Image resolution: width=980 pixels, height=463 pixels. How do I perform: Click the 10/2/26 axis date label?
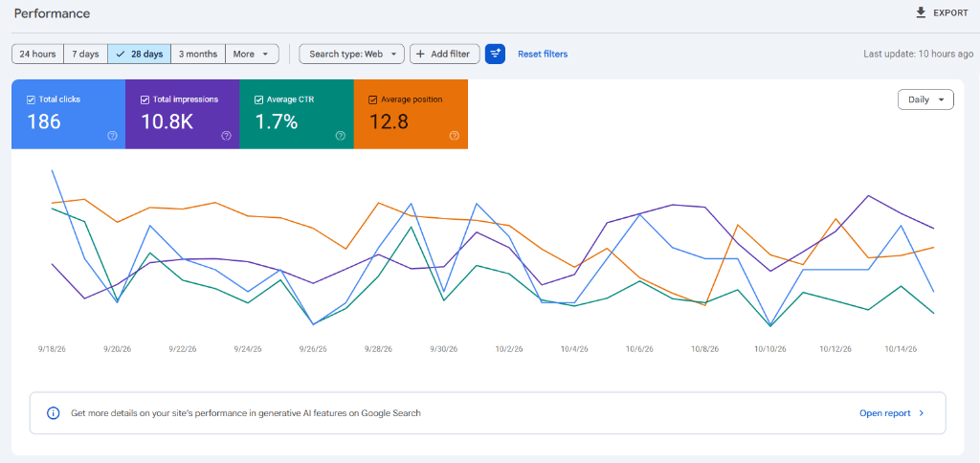click(509, 349)
